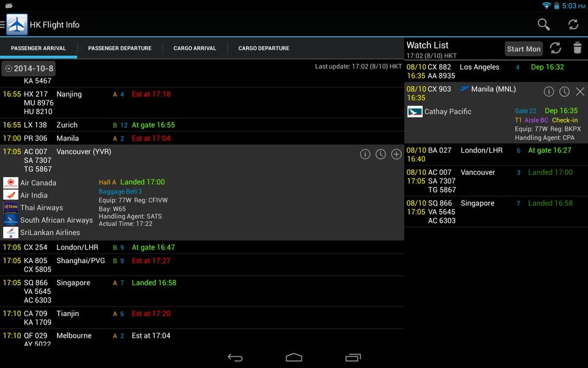This screenshot has width=588, height=368.
Task: Tap the Baggage Belt 3 text
Action: [120, 191]
